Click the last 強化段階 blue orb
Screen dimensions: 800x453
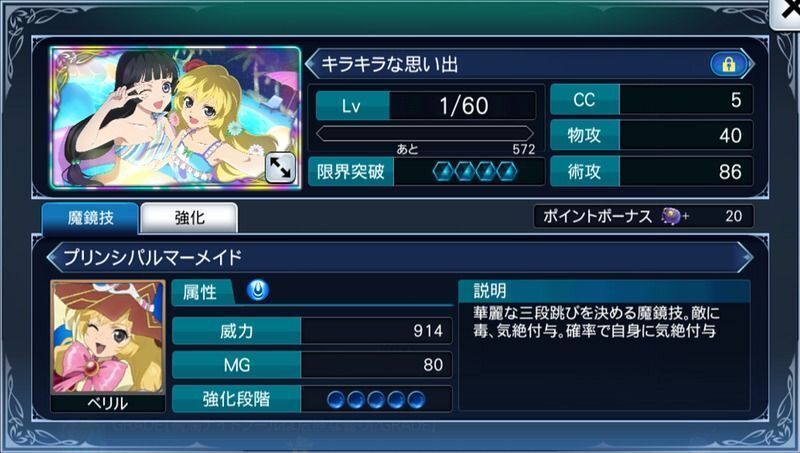[416, 399]
